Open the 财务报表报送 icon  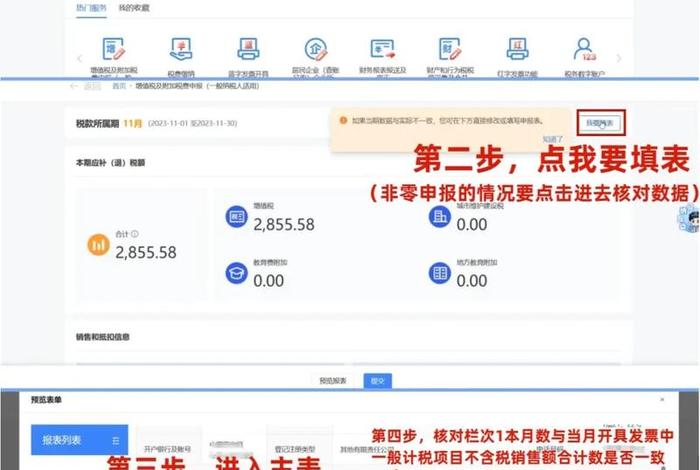coord(383,49)
